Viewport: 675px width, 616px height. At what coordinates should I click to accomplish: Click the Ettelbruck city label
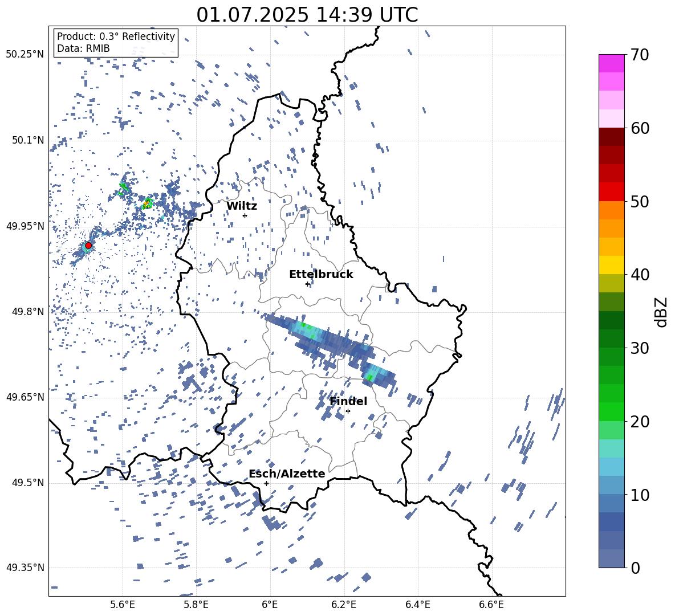321,275
